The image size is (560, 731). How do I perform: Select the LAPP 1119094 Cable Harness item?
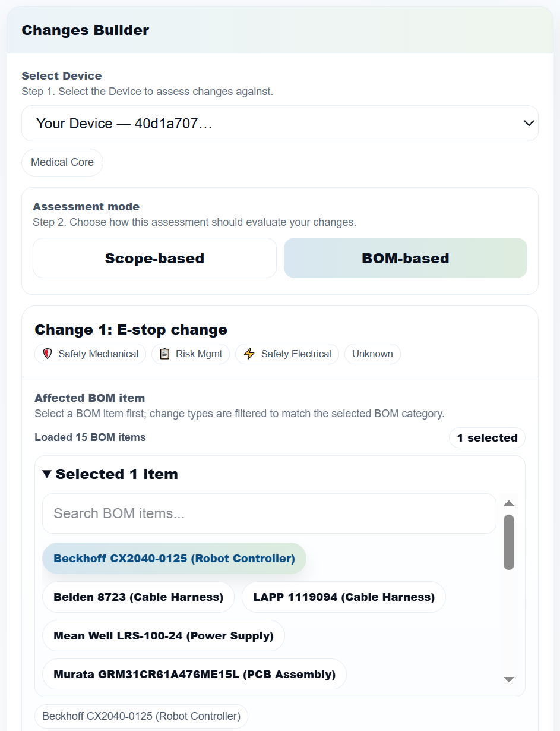pyautogui.click(x=343, y=597)
